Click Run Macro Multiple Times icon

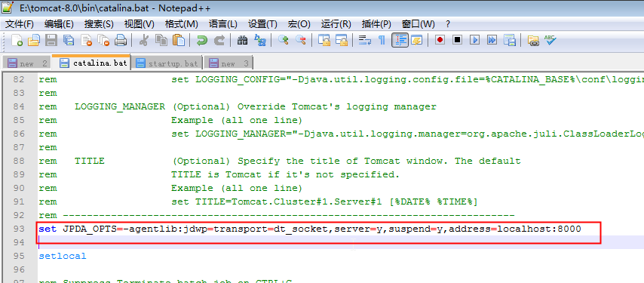pyautogui.click(x=492, y=40)
